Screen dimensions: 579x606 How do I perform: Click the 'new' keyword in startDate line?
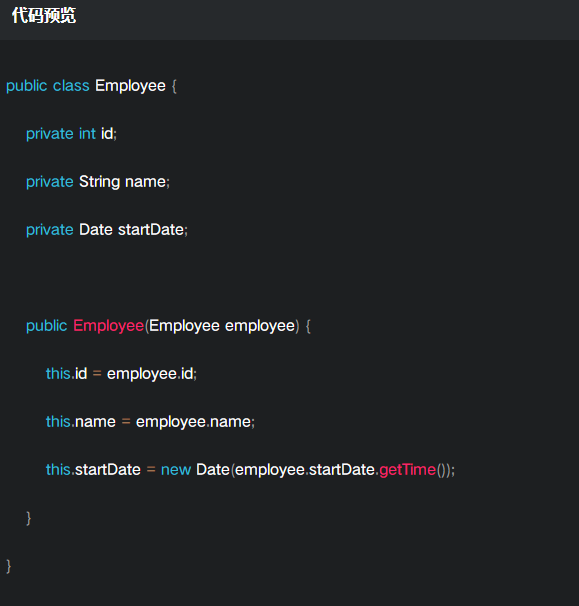point(176,470)
